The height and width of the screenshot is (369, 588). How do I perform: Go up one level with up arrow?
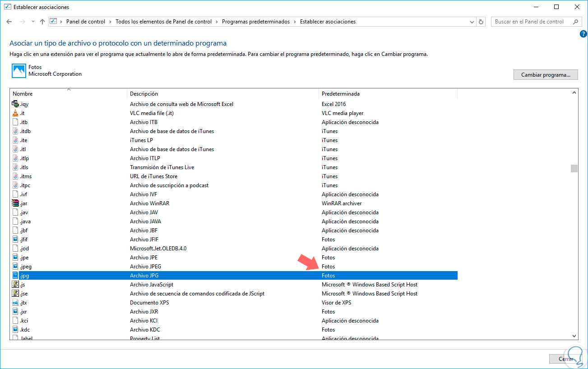(x=42, y=22)
